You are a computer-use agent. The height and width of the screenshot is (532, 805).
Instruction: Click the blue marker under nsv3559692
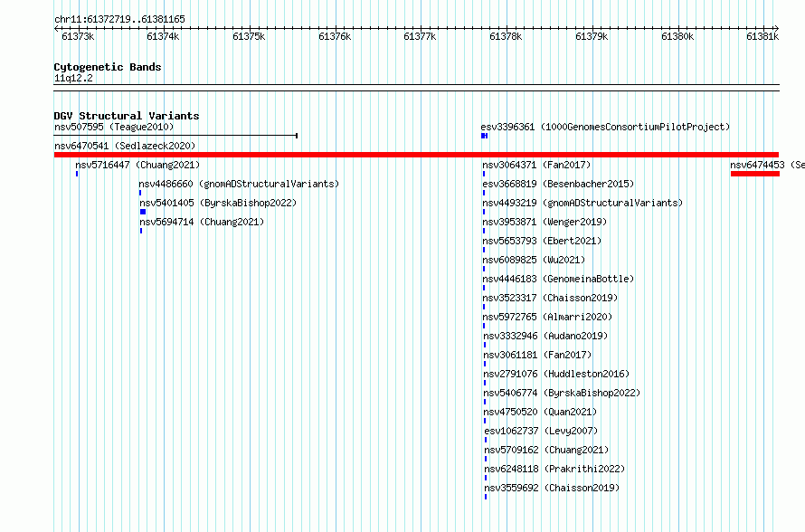click(486, 497)
